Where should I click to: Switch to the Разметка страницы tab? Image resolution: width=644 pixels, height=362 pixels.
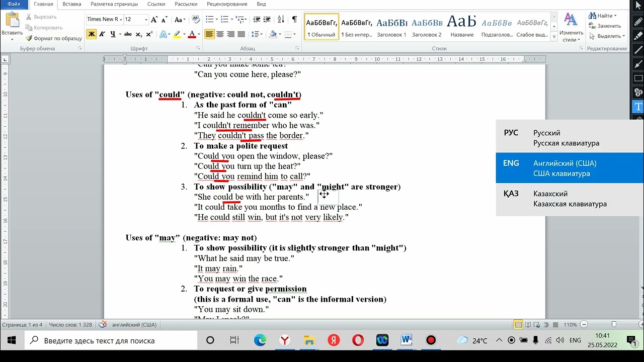click(114, 4)
